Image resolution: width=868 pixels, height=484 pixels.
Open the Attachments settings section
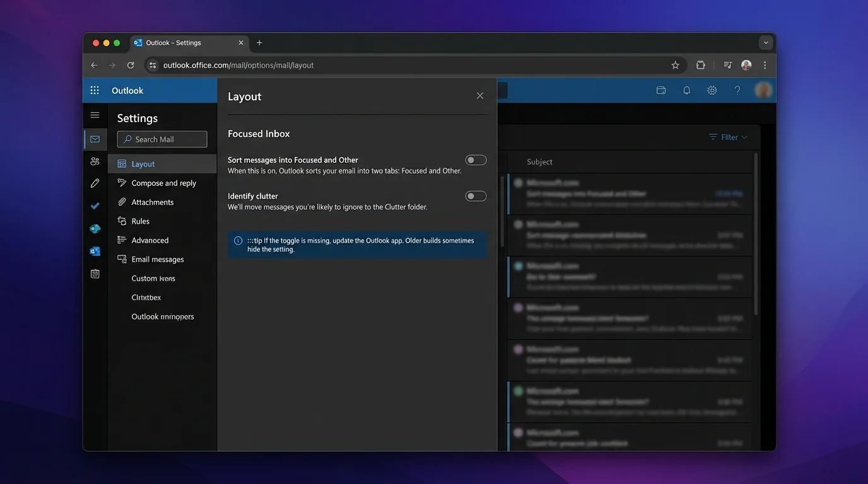pos(152,202)
